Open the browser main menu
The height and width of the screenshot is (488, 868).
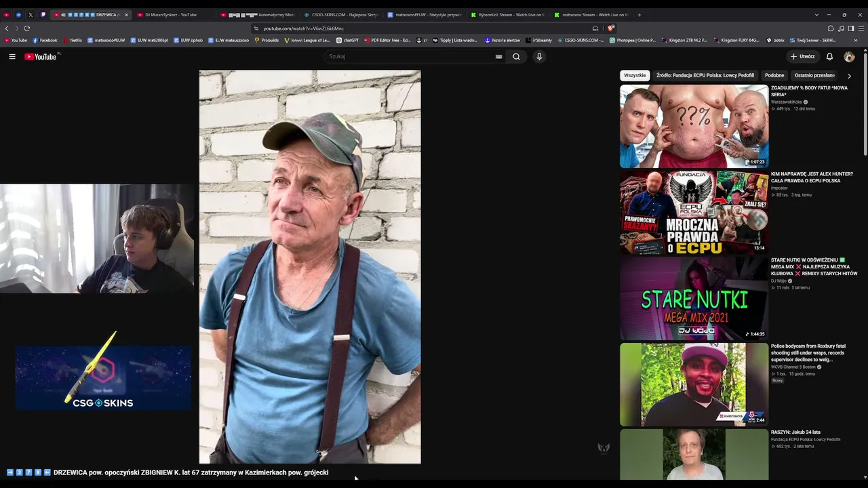pos(861,28)
